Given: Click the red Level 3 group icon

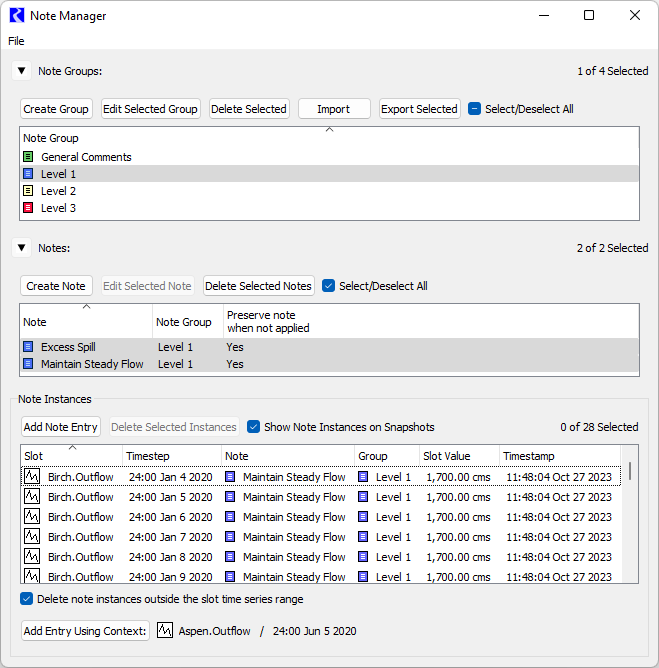Looking at the screenshot, I should (28, 208).
